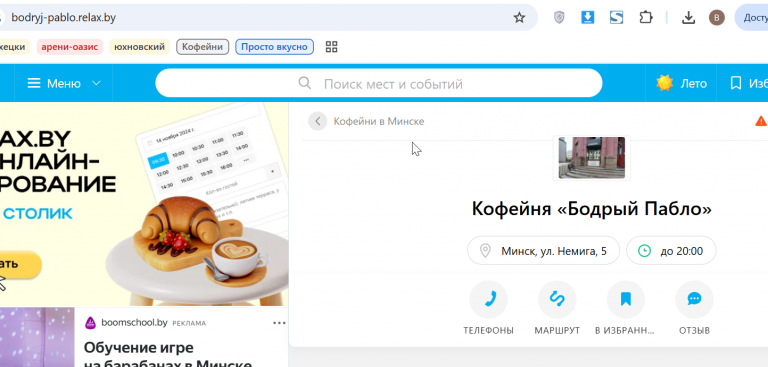768x367 pixels.
Task: Click the green clock icon
Action: tap(645, 251)
